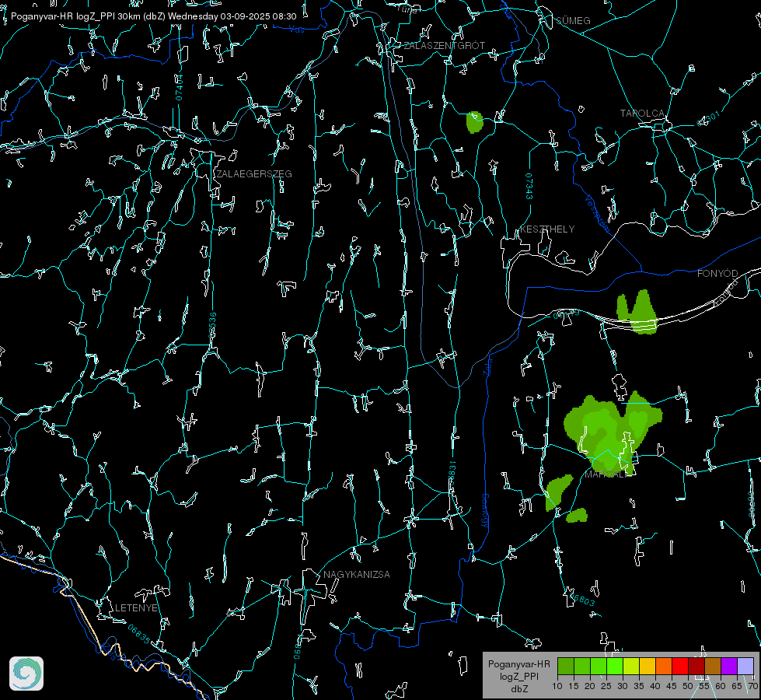Click the ZALASZENTGRÓT city label
This screenshot has width=761, height=700.
444,45
